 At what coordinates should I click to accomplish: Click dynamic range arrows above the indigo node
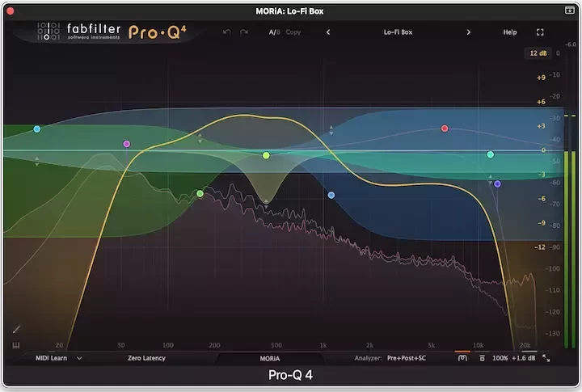[x=491, y=179]
